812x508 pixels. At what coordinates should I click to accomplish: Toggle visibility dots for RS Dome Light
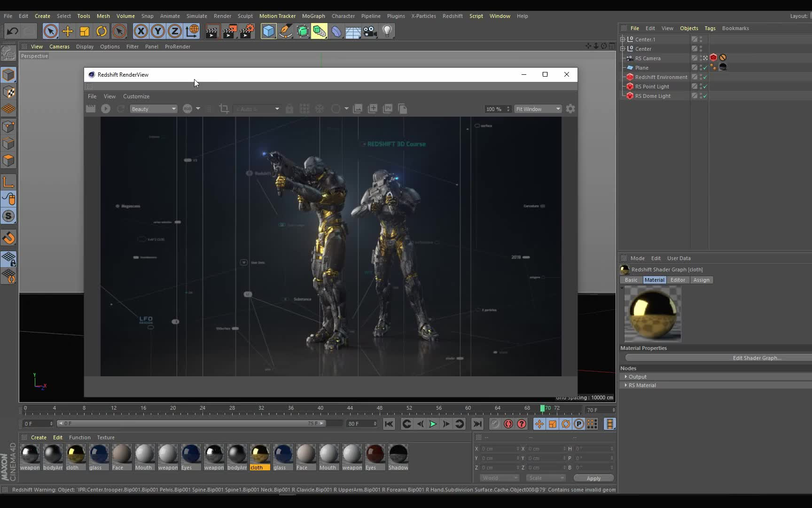(701, 96)
